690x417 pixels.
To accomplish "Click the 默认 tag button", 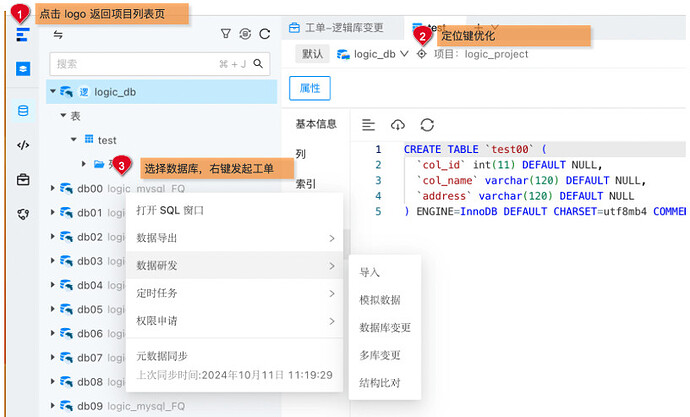I will pos(312,54).
